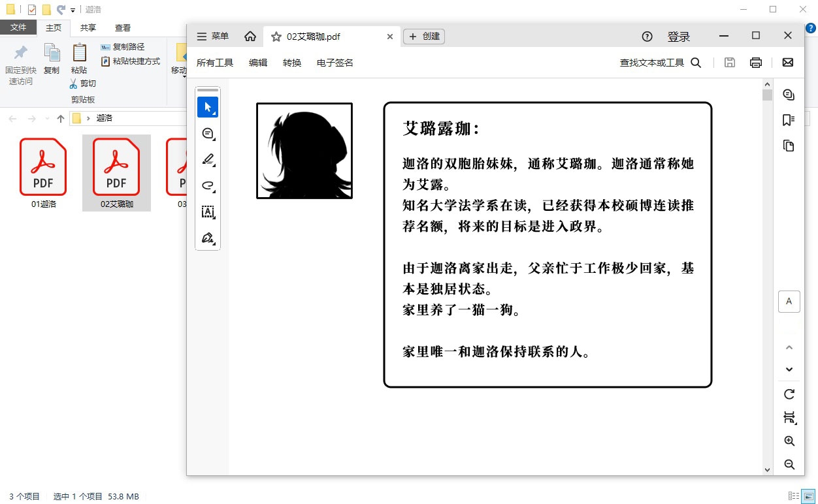Switch to the 共享 ribbon tab

coord(88,27)
